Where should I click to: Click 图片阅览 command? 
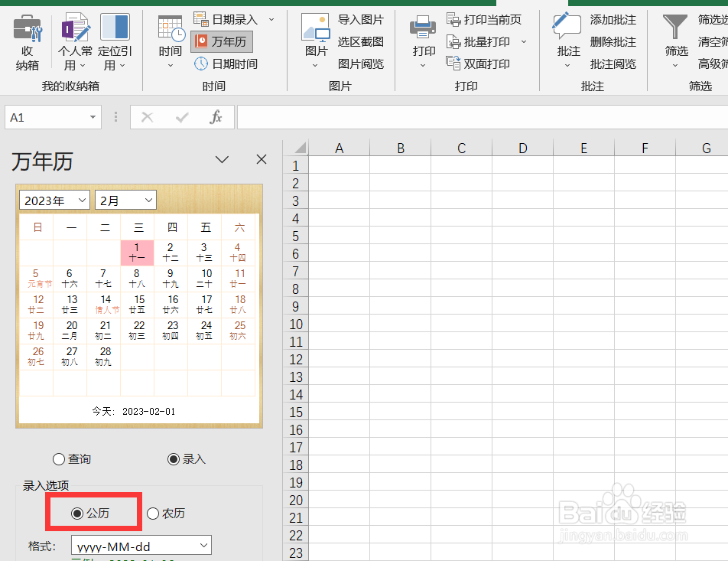pos(361,64)
